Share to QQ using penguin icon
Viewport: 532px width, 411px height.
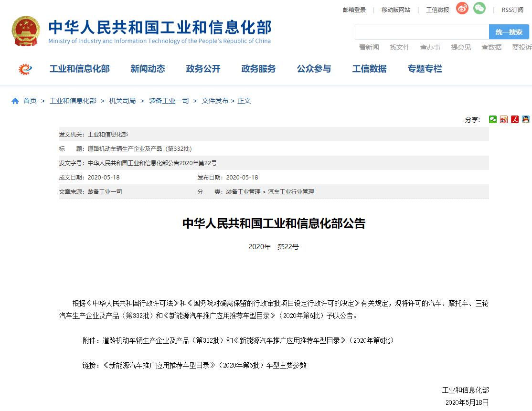coord(525,119)
